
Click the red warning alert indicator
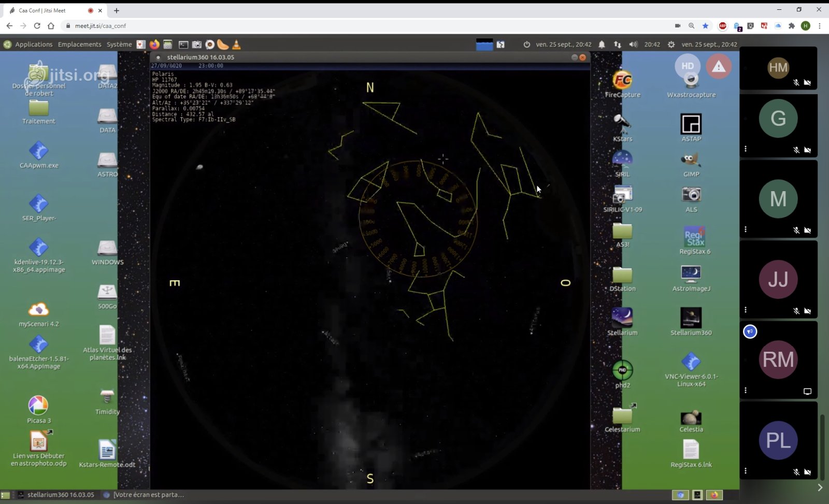click(x=718, y=66)
